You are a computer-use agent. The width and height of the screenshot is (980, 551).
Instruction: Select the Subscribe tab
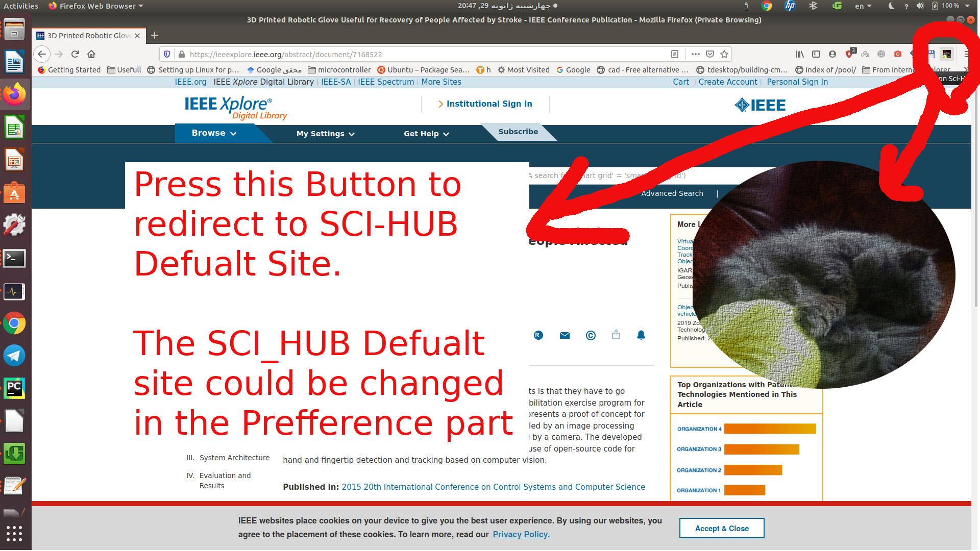pos(518,132)
